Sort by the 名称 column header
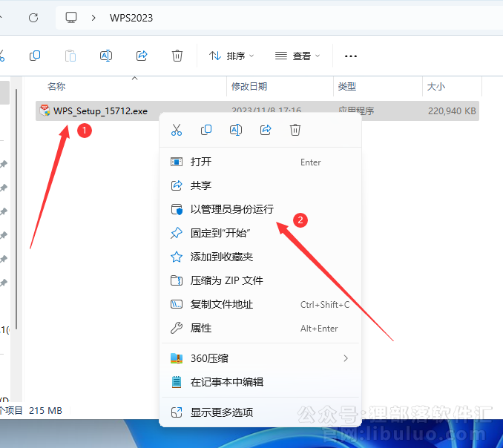Image resolution: width=503 pixels, height=448 pixels. [56, 86]
